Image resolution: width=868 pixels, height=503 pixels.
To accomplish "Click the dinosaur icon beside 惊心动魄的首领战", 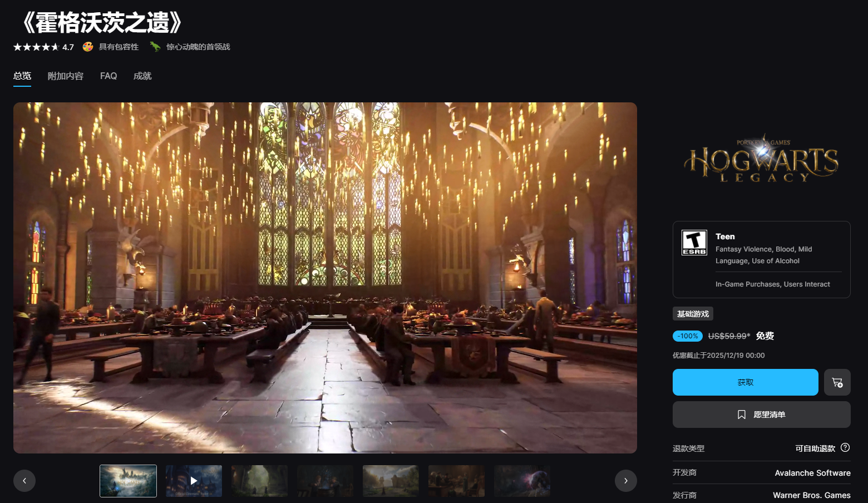I will pos(155,47).
